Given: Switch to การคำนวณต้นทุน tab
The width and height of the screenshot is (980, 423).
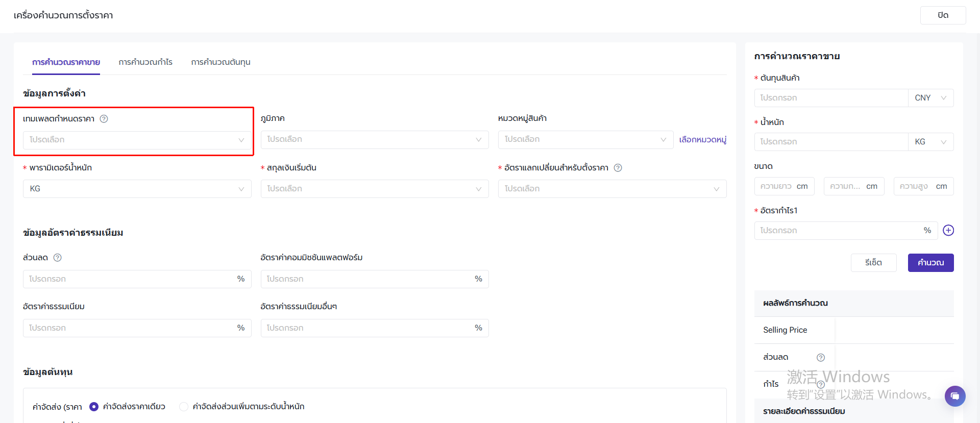Looking at the screenshot, I should point(220,62).
